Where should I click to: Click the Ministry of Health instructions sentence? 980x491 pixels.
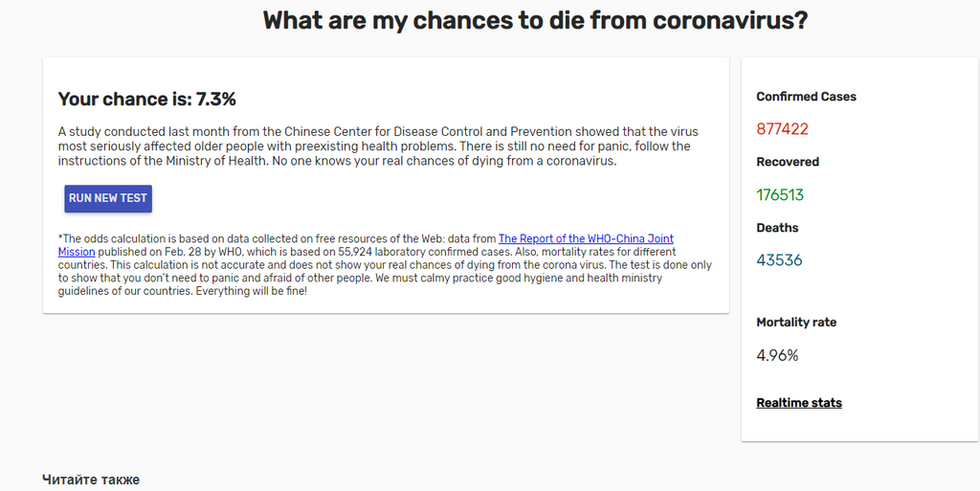[165, 161]
